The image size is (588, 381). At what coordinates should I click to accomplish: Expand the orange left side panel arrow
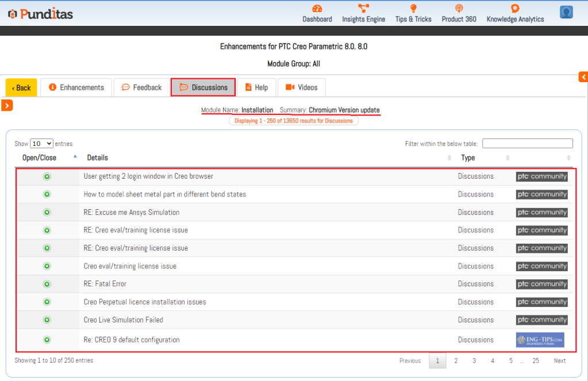point(7,105)
